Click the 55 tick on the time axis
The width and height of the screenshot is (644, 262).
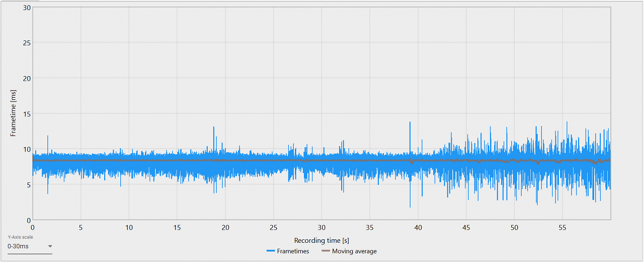pos(562,227)
